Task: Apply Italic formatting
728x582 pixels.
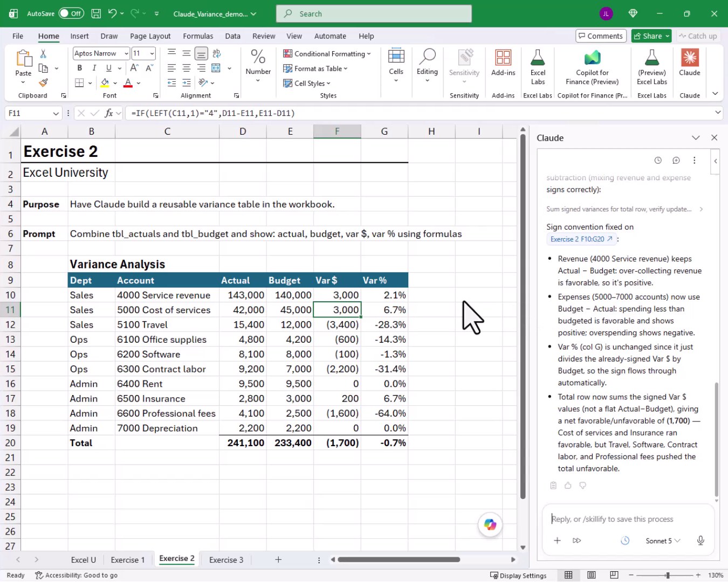Action: [x=94, y=68]
